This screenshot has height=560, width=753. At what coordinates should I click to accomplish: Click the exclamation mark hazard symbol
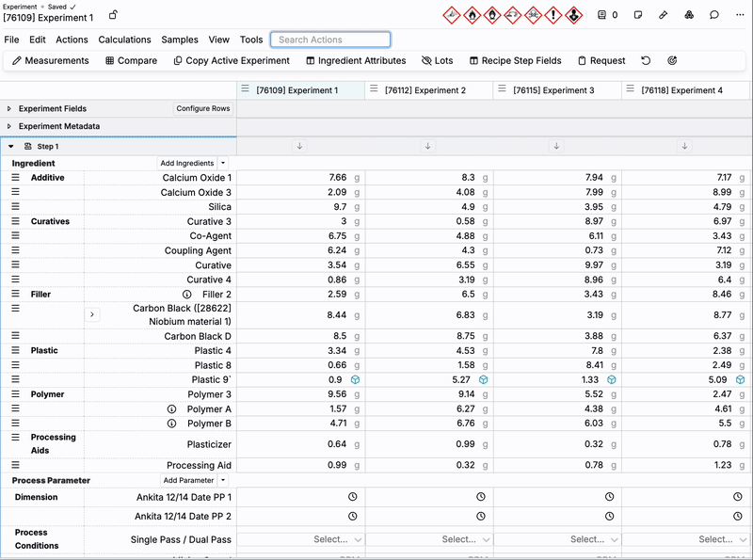click(x=553, y=15)
